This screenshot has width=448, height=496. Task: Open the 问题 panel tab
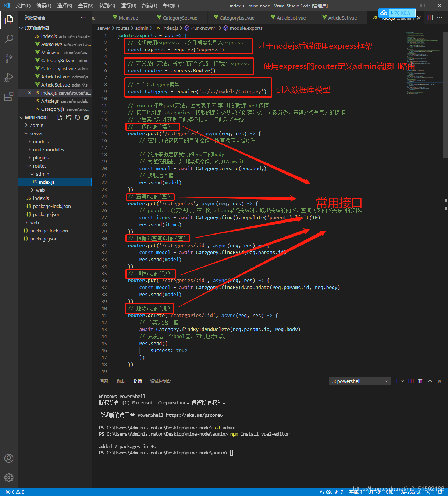click(104, 381)
